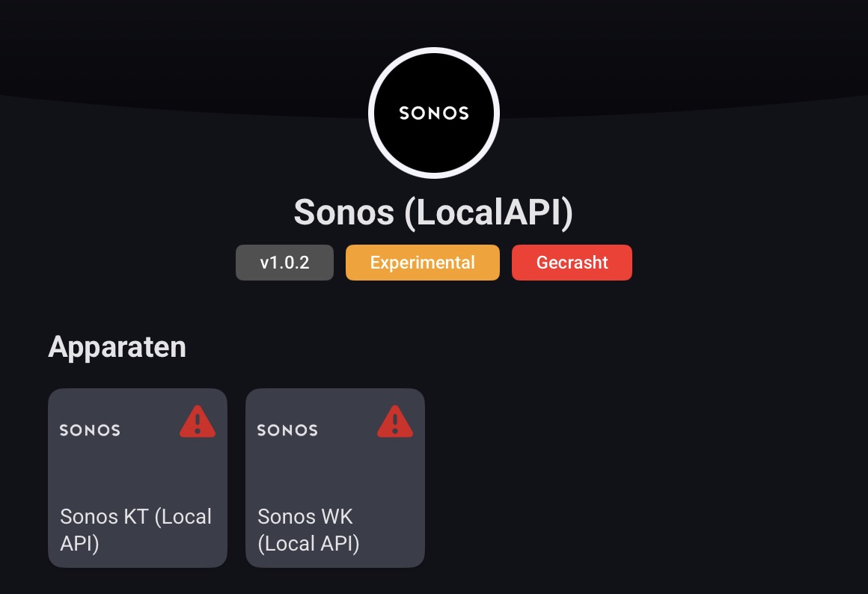The image size is (868, 594).
Task: View the app version number label
Action: (284, 263)
